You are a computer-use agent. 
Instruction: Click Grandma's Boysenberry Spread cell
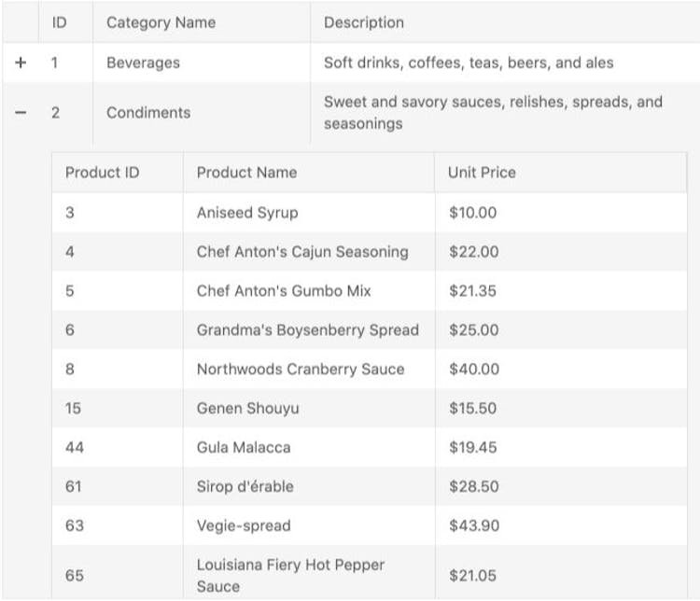(x=307, y=330)
